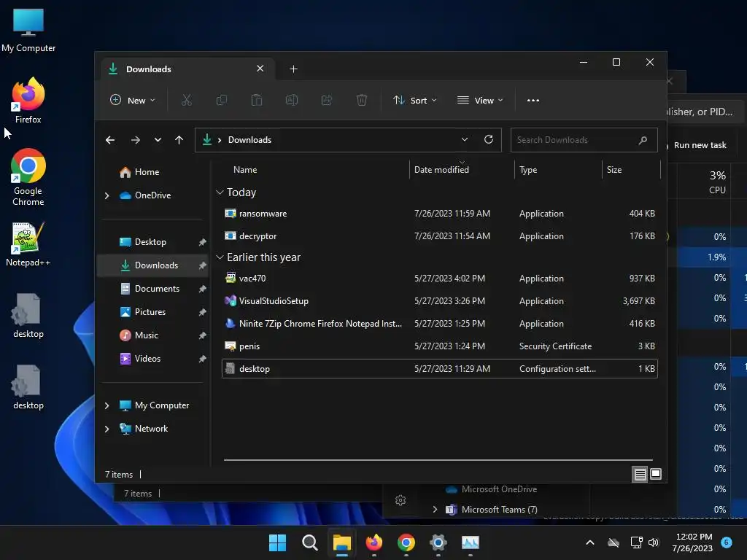The image size is (747, 560).
Task: Select the penis security certificate file
Action: click(x=439, y=346)
